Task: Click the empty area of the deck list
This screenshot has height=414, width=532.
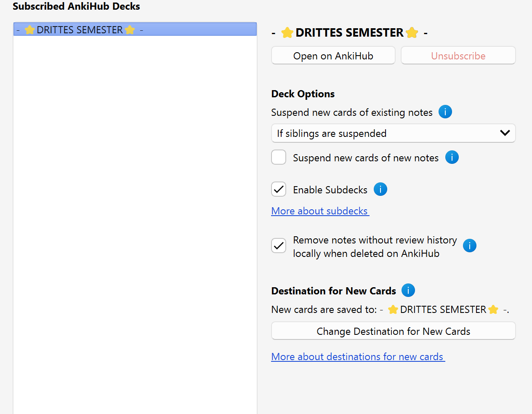Action: (x=135, y=211)
